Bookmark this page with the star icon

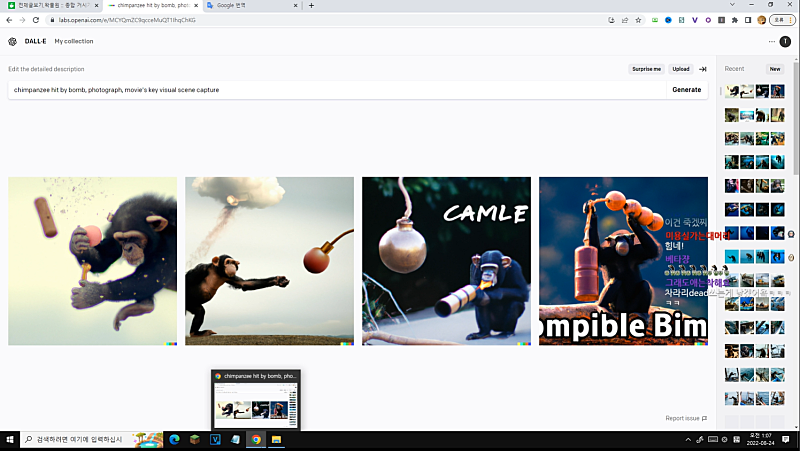coord(638,20)
